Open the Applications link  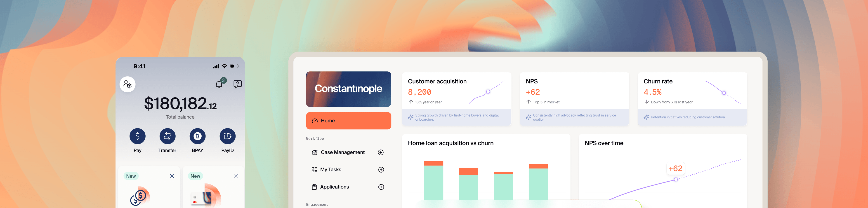334,187
